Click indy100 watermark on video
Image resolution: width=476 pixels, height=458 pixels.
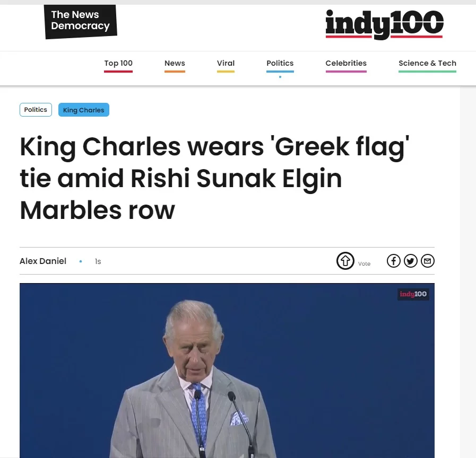coord(413,294)
